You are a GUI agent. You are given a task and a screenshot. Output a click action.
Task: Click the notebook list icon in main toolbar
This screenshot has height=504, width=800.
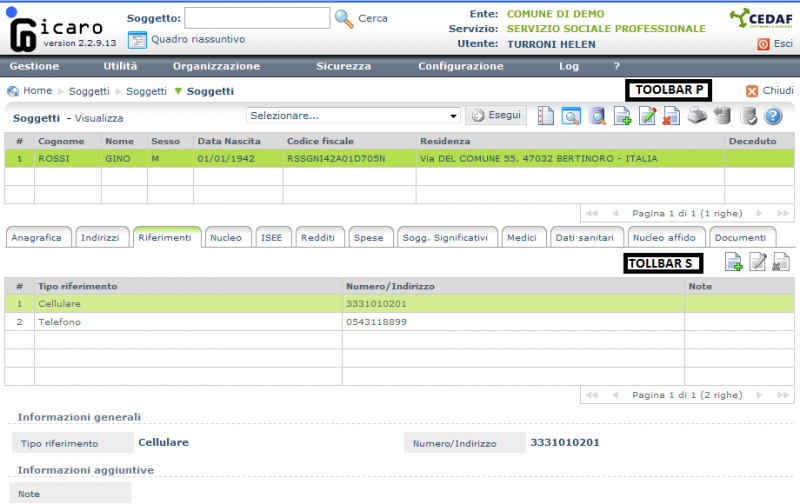tap(545, 116)
